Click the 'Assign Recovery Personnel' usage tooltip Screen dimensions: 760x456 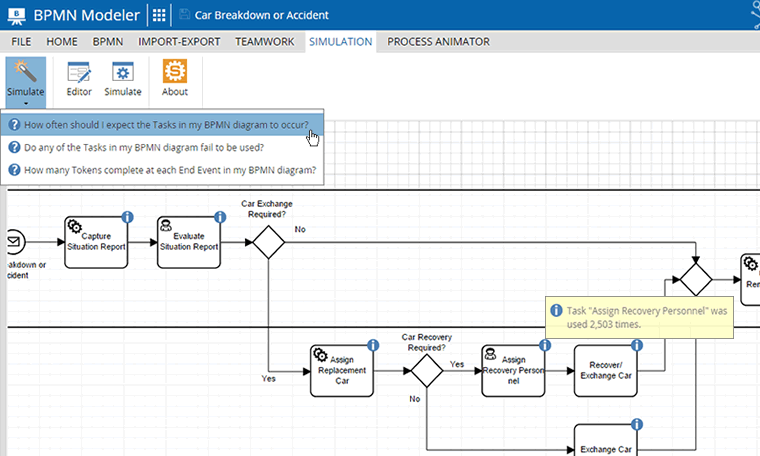639,317
